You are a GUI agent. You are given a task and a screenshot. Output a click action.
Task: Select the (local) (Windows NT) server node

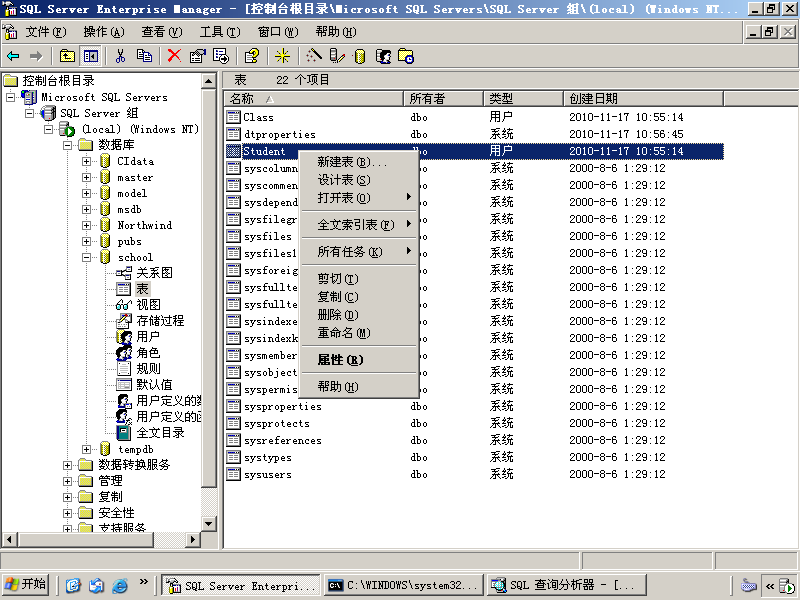140,129
